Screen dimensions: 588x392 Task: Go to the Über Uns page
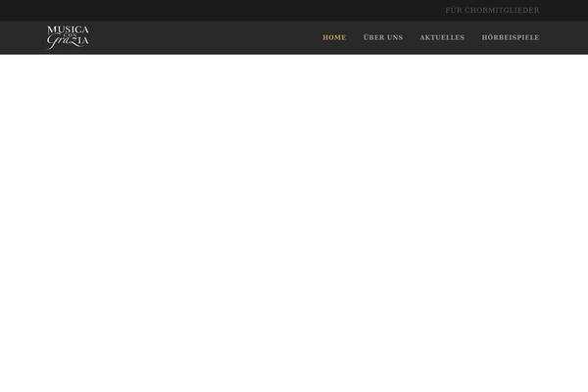click(383, 37)
